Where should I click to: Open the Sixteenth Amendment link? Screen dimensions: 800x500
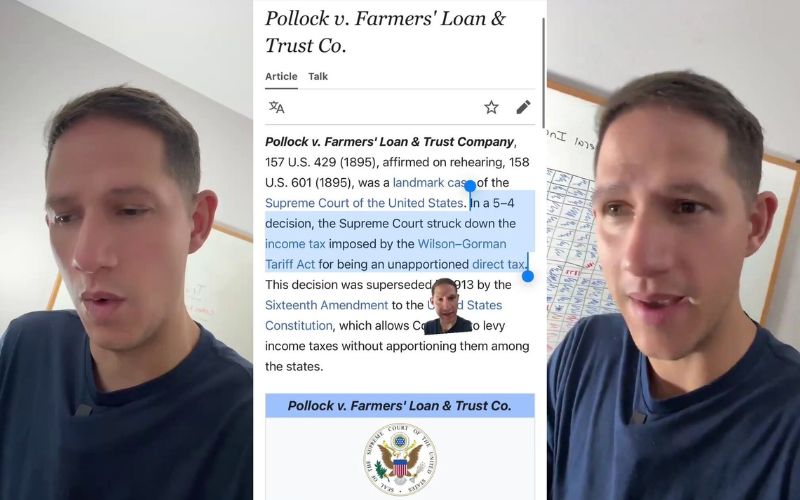[327, 305]
